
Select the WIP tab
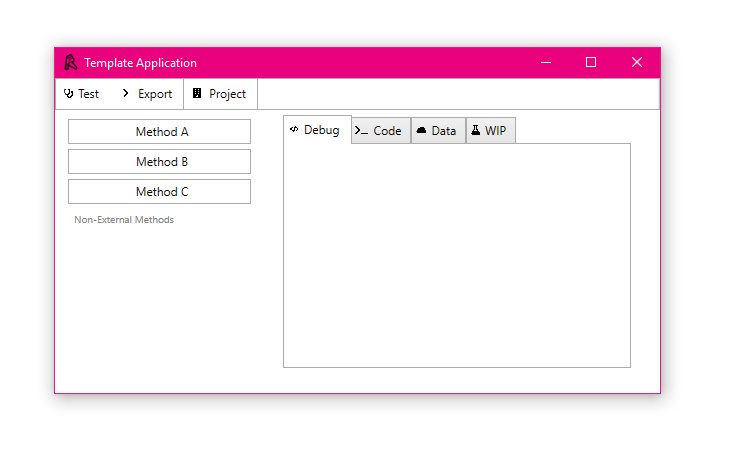click(x=491, y=131)
